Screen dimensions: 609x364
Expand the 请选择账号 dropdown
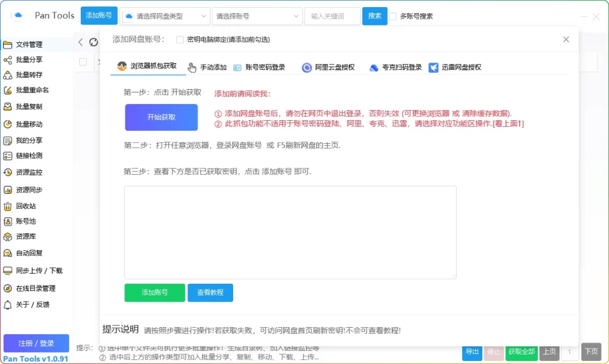(257, 16)
